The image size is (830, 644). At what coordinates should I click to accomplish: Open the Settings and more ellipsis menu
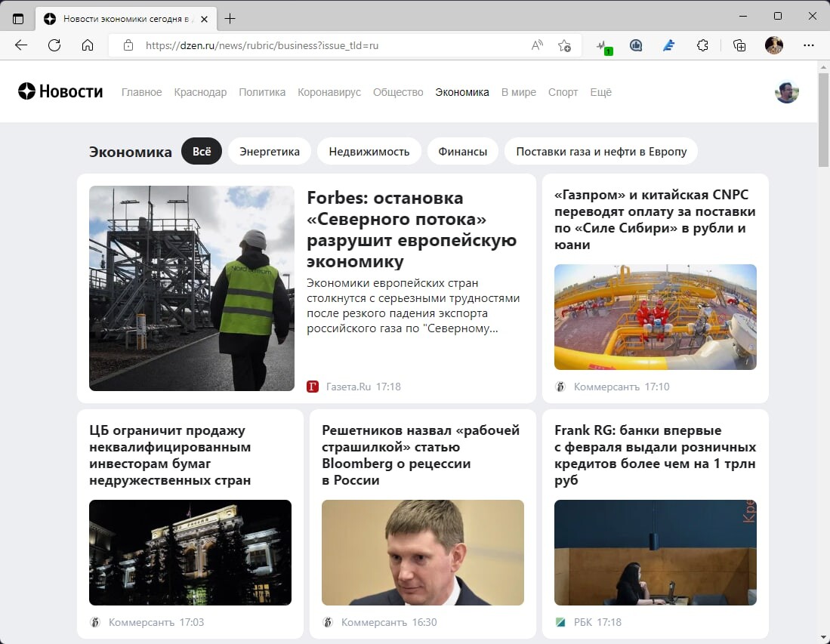pyautogui.click(x=808, y=45)
